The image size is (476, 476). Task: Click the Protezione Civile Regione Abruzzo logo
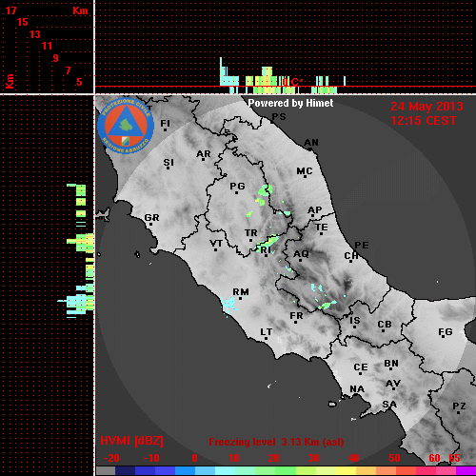pos(126,127)
